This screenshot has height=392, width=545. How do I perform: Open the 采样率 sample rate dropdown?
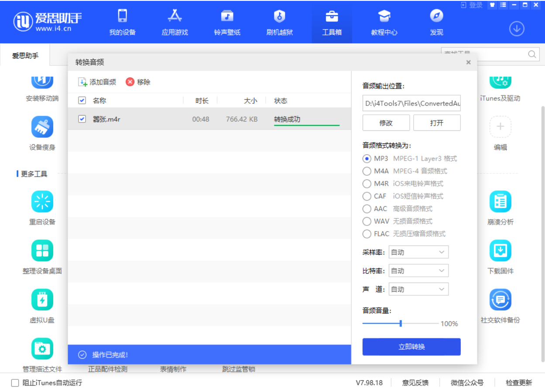[x=418, y=252]
